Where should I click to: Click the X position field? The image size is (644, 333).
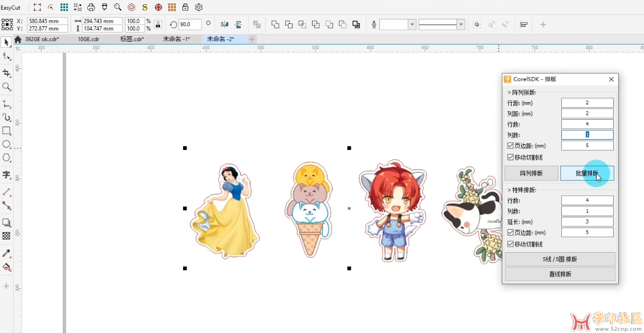(47, 21)
